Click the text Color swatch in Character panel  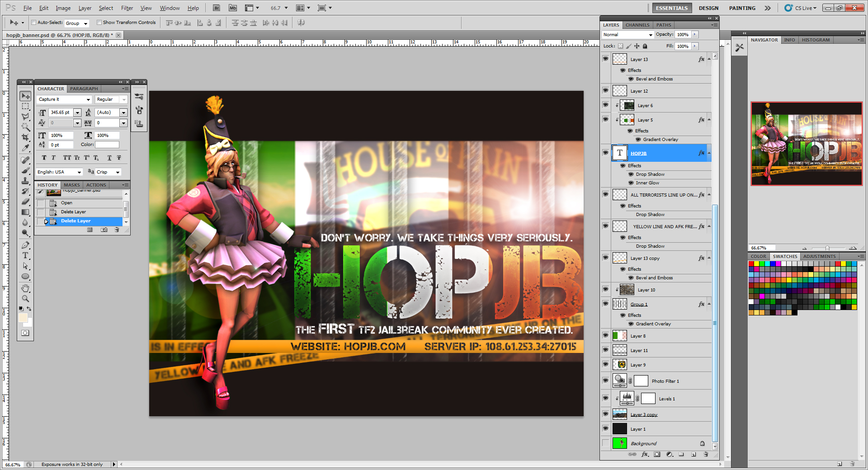click(107, 145)
